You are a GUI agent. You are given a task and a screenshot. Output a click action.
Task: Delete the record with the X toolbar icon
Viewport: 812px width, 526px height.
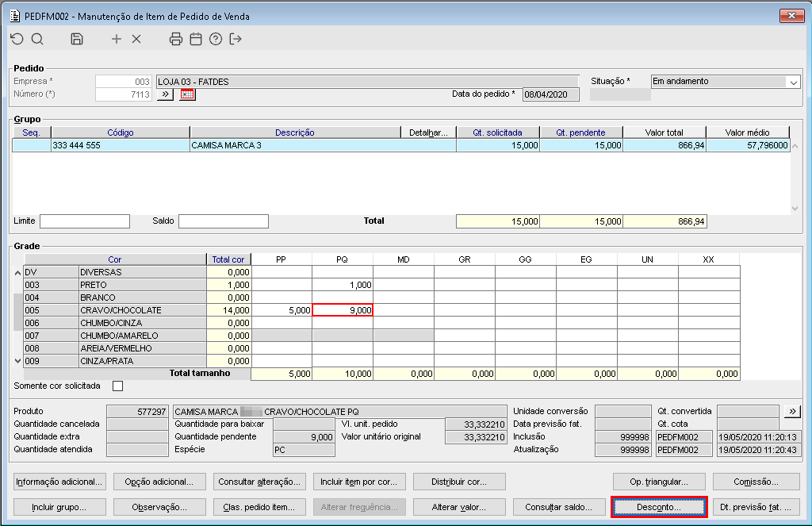(x=136, y=39)
